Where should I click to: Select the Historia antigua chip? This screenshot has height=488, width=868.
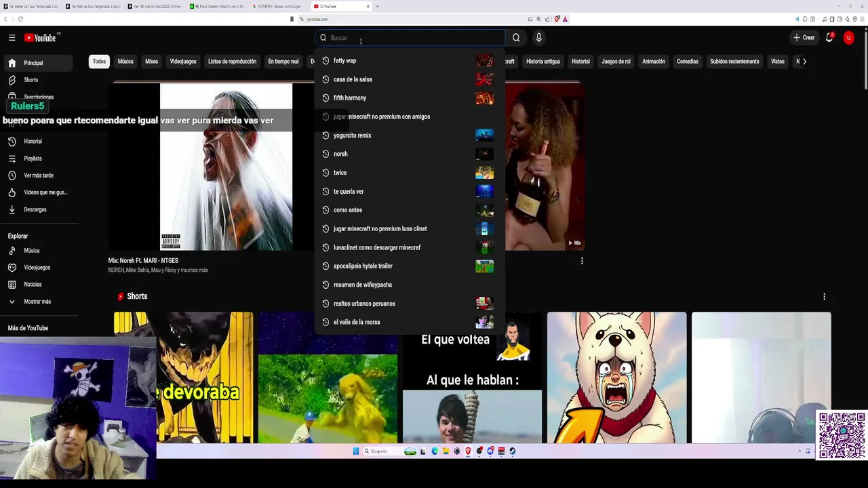point(543,62)
